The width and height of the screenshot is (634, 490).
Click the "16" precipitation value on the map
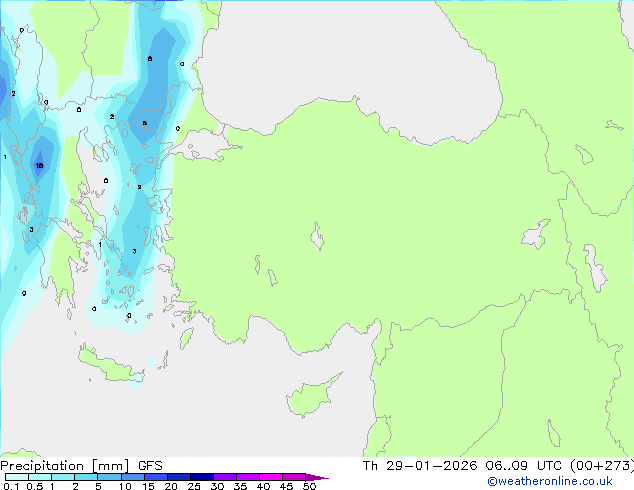point(39,166)
